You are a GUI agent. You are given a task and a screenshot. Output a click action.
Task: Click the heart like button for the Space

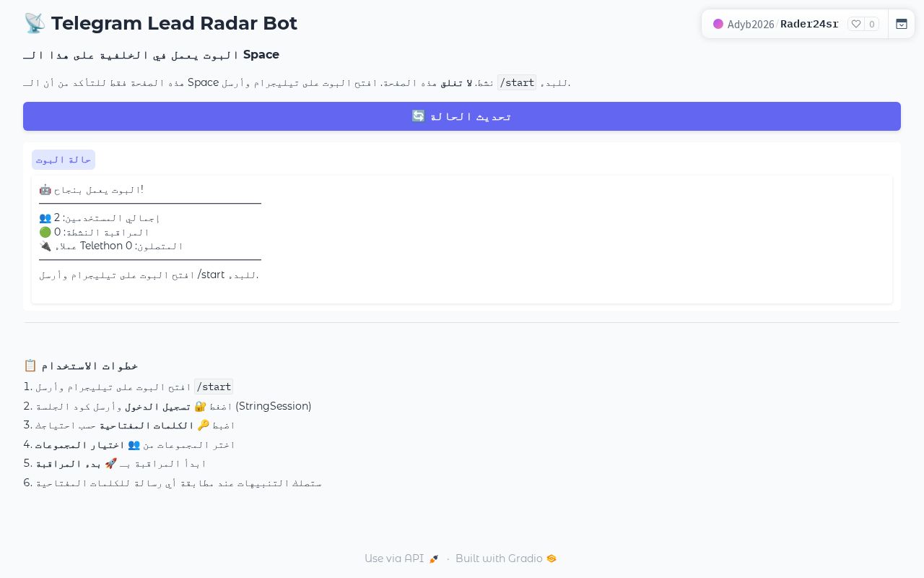(x=856, y=24)
